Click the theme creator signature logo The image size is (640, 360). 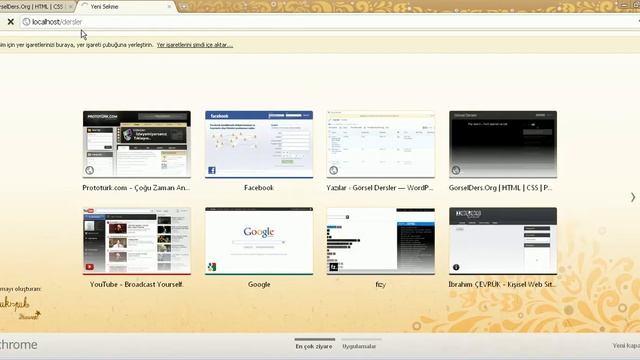click(20, 308)
